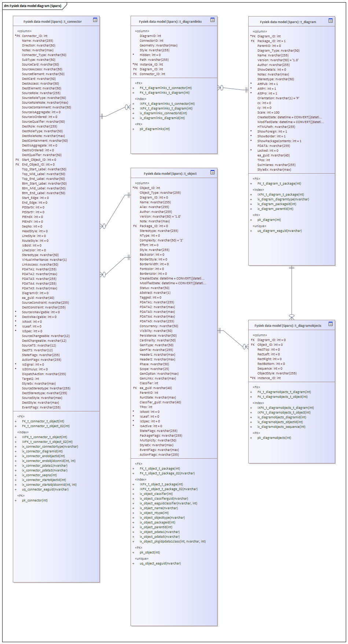Select 'DispatchAction: nvarchar(255)' column
Screen dimensions: 348x644
click(44, 374)
